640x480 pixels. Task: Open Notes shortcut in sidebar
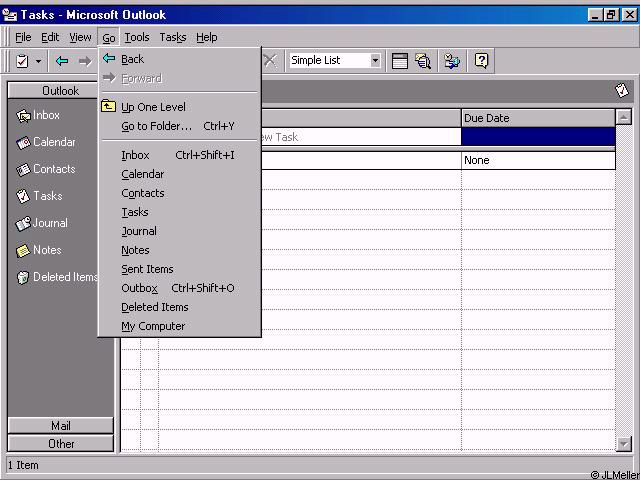[x=24, y=251]
